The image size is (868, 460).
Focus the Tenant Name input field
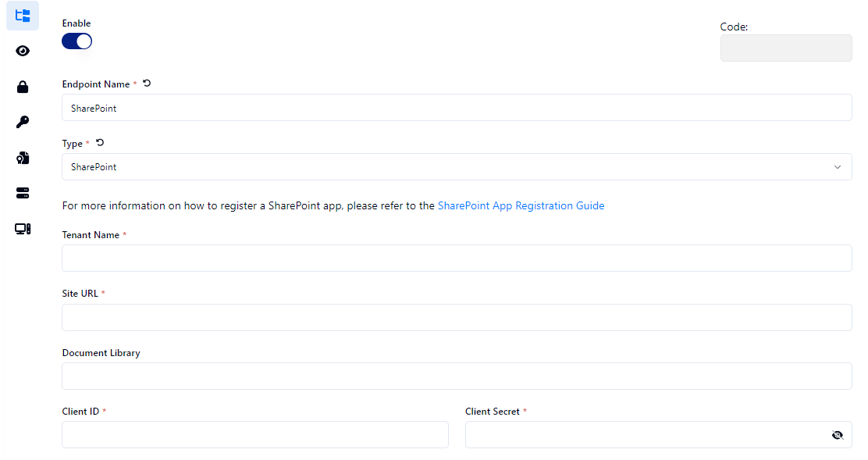[x=457, y=258]
